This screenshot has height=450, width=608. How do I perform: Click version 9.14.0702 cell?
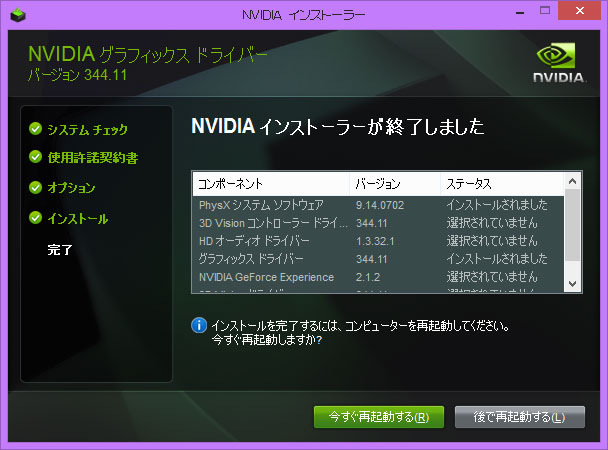[380, 205]
